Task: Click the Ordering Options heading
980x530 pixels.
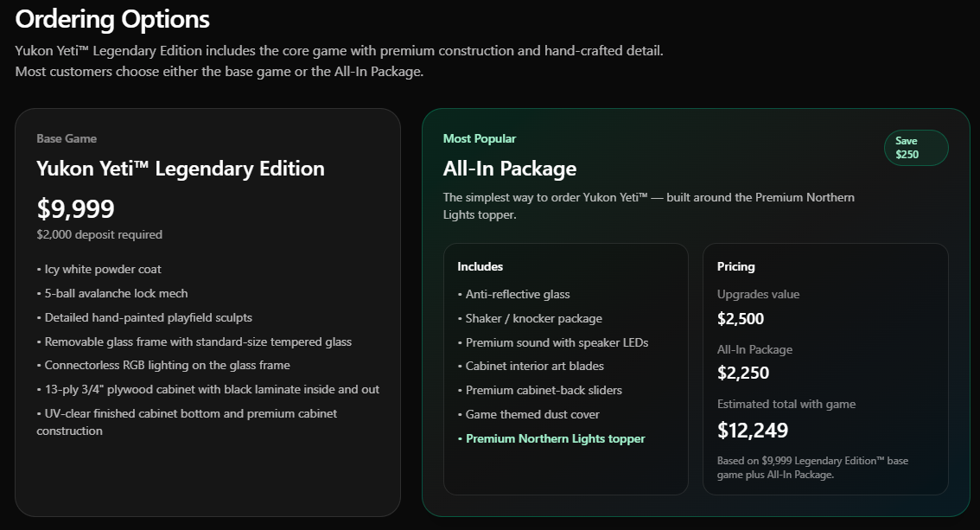Action: pos(112,18)
